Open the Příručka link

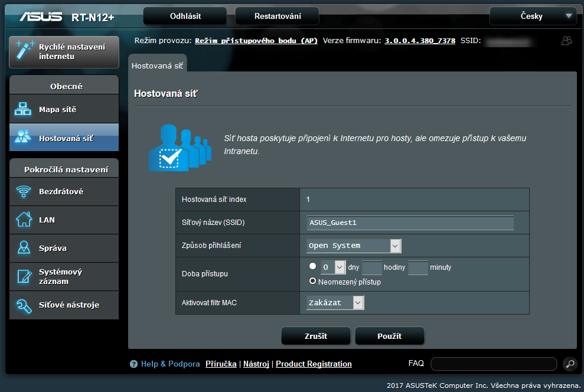pos(221,364)
